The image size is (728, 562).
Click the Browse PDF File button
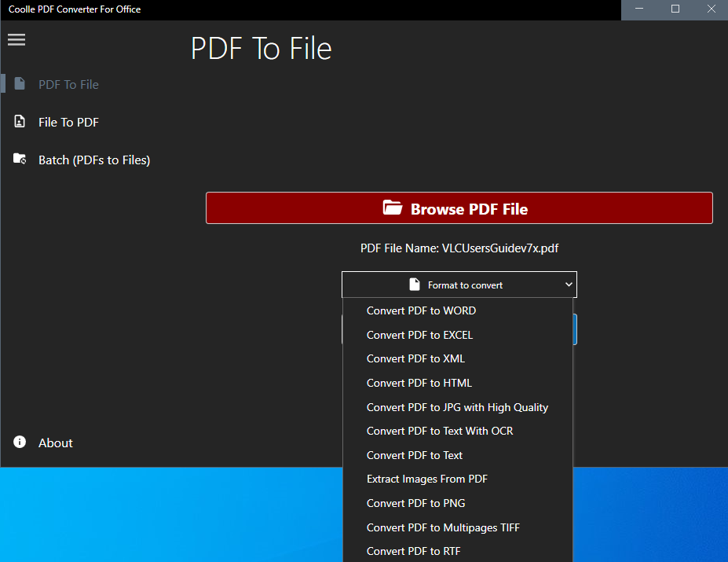(459, 208)
